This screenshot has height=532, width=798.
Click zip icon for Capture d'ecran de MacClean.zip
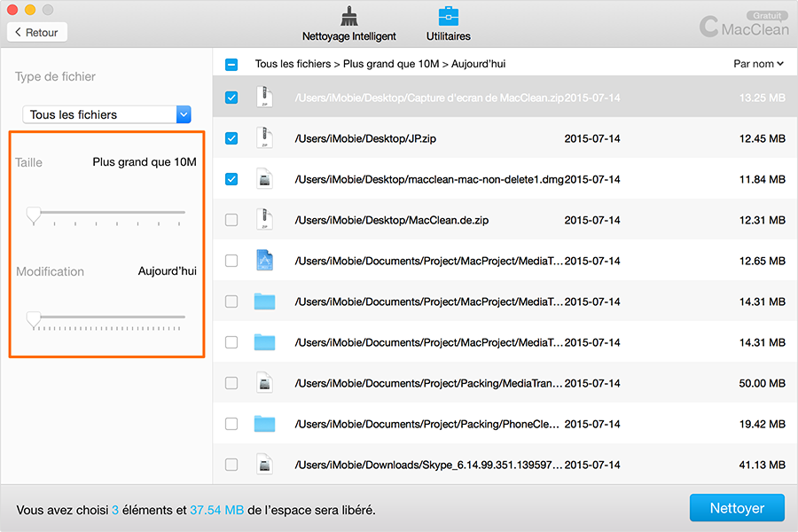coord(264,98)
